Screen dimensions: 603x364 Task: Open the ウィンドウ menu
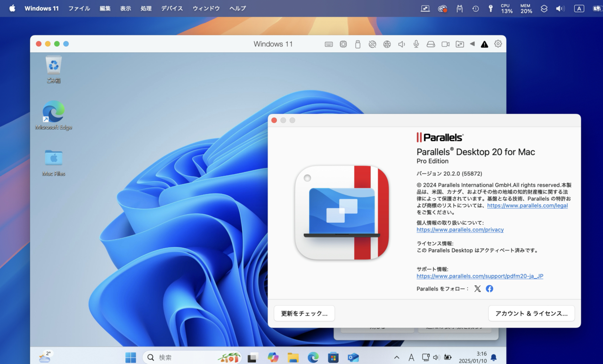206,8
